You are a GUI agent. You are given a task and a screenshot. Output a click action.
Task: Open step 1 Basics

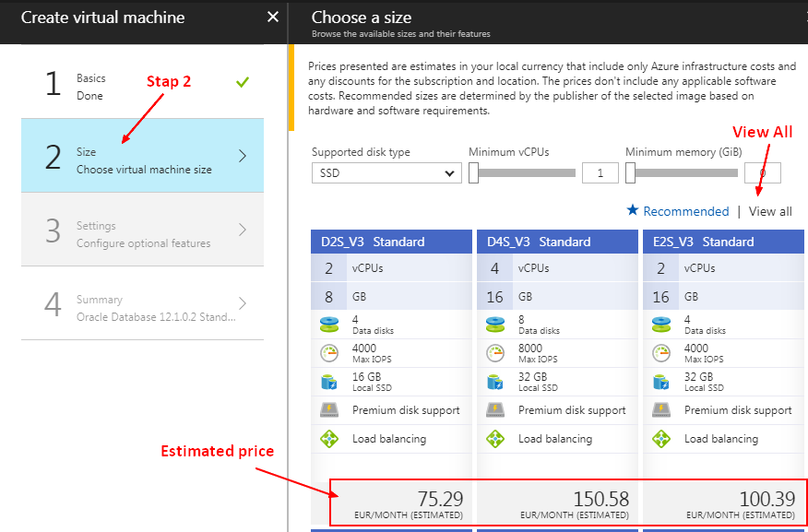coord(142,82)
